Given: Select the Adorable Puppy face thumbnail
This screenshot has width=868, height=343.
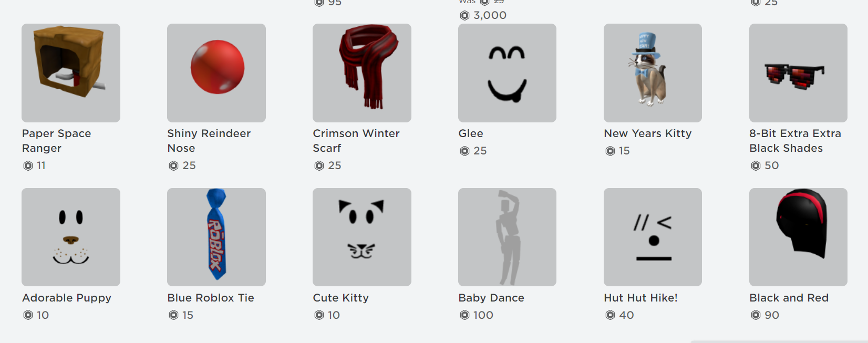Looking at the screenshot, I should [71, 237].
